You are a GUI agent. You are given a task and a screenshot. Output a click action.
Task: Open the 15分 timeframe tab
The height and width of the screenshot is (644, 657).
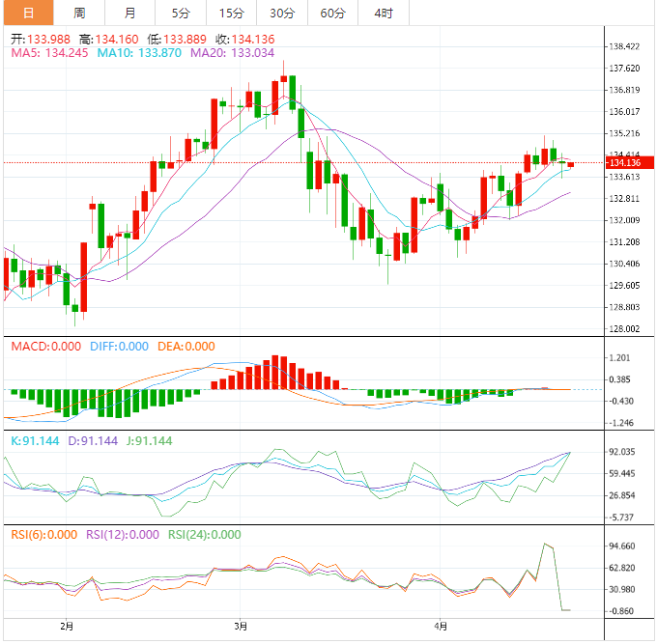231,13
